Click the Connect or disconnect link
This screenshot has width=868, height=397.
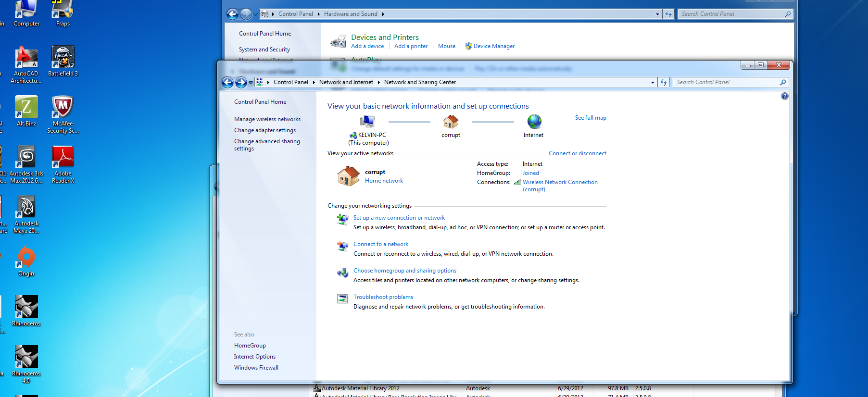coord(578,153)
